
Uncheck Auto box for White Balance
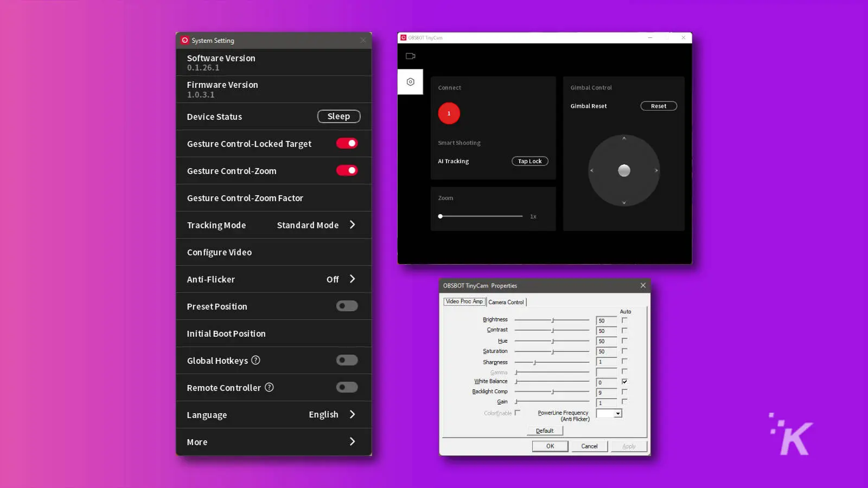tap(624, 381)
